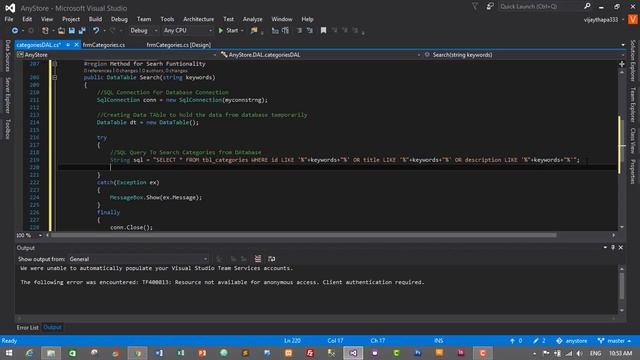This screenshot has height=360, width=640.
Task: Open the 100 % zoom level dropdown
Action: (x=29, y=236)
